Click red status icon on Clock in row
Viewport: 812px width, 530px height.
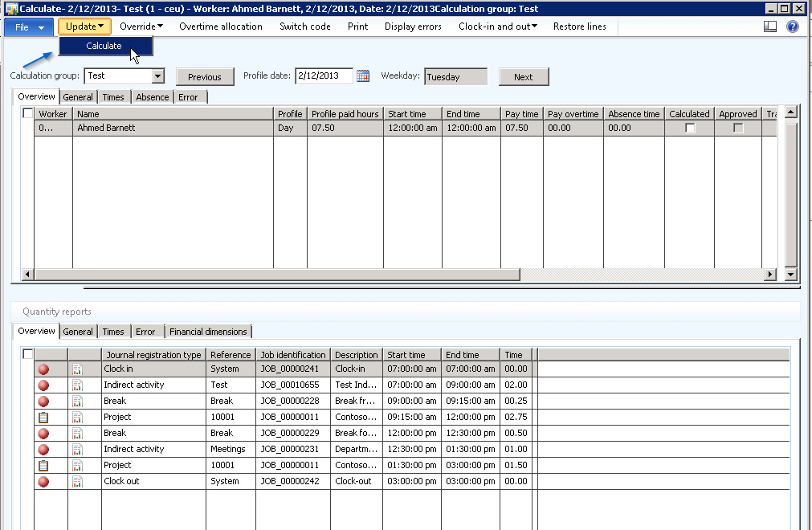(x=43, y=369)
